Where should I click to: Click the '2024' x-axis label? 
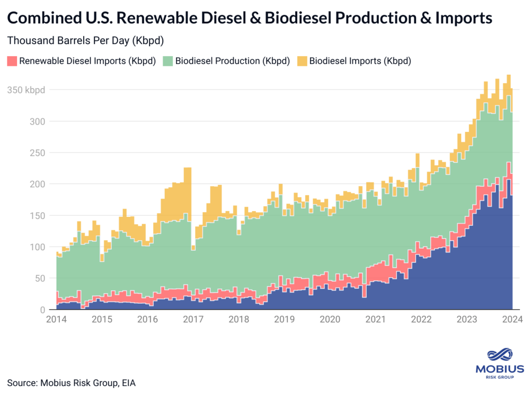pyautogui.click(x=512, y=319)
